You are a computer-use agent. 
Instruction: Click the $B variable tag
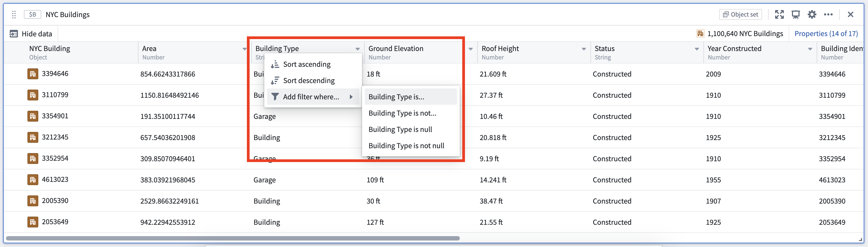32,14
